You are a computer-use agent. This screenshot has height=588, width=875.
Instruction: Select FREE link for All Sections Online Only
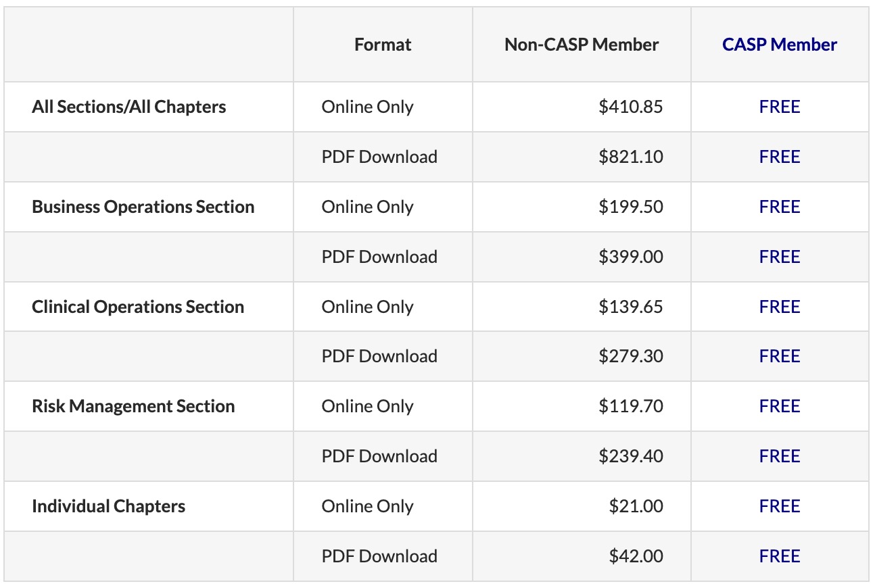(x=780, y=107)
